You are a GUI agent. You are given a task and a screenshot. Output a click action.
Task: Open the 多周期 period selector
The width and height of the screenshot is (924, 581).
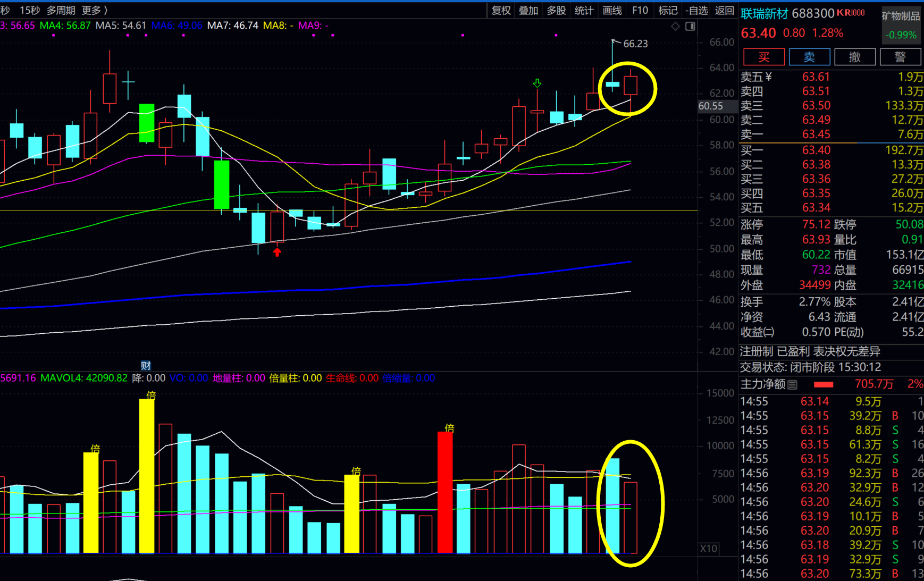(x=61, y=10)
